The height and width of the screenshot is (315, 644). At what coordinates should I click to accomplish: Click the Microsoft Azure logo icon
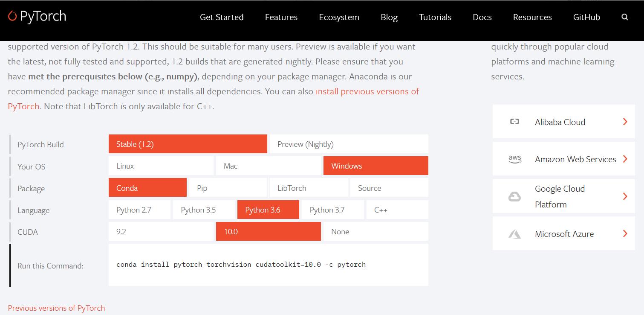tap(514, 234)
